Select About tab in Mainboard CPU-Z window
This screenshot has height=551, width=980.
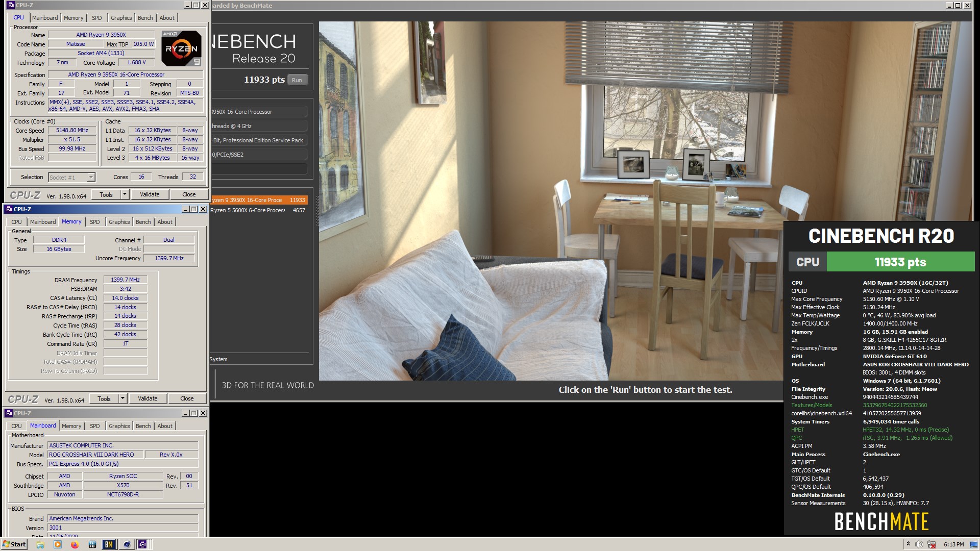pyautogui.click(x=165, y=426)
